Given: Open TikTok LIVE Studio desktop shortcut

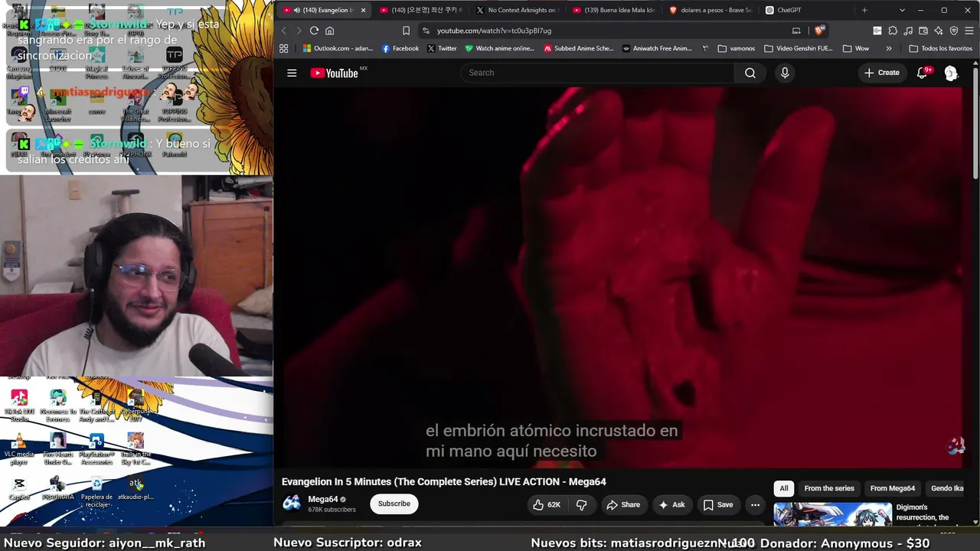Looking at the screenshot, I should click(19, 406).
